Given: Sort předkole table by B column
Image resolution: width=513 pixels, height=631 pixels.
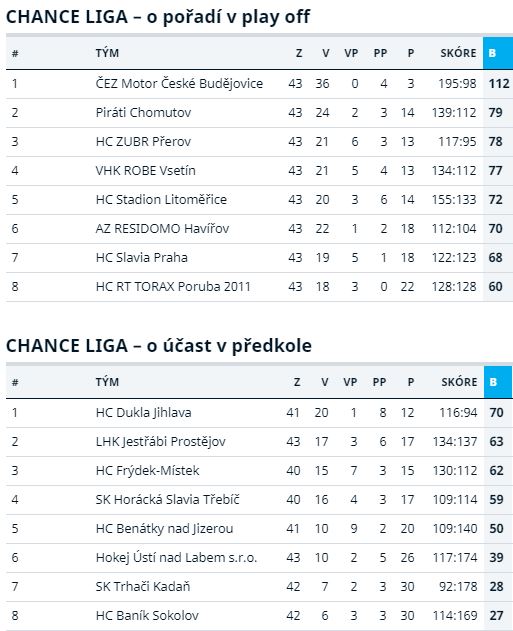Looking at the screenshot, I should pos(498,382).
